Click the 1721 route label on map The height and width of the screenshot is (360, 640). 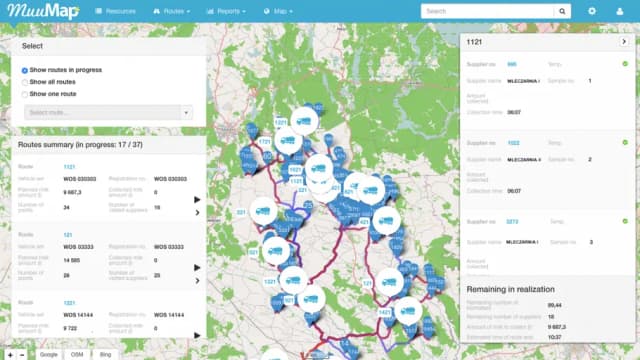264,142
